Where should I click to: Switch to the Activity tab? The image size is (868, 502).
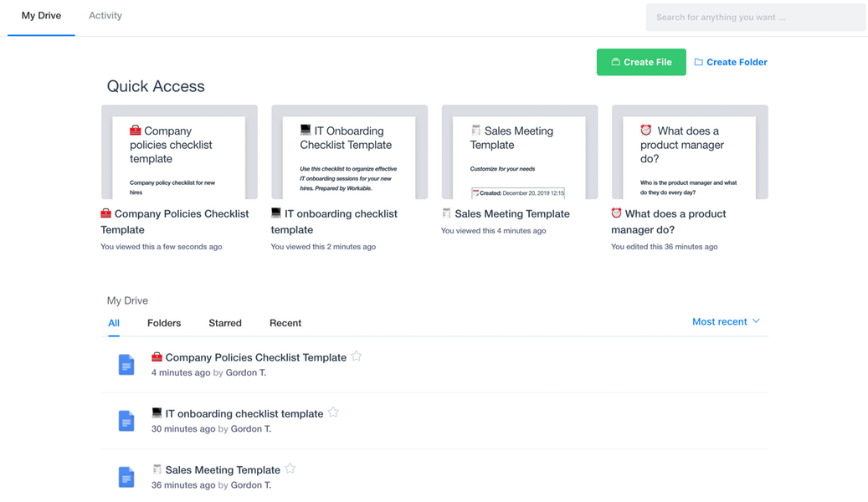(105, 15)
